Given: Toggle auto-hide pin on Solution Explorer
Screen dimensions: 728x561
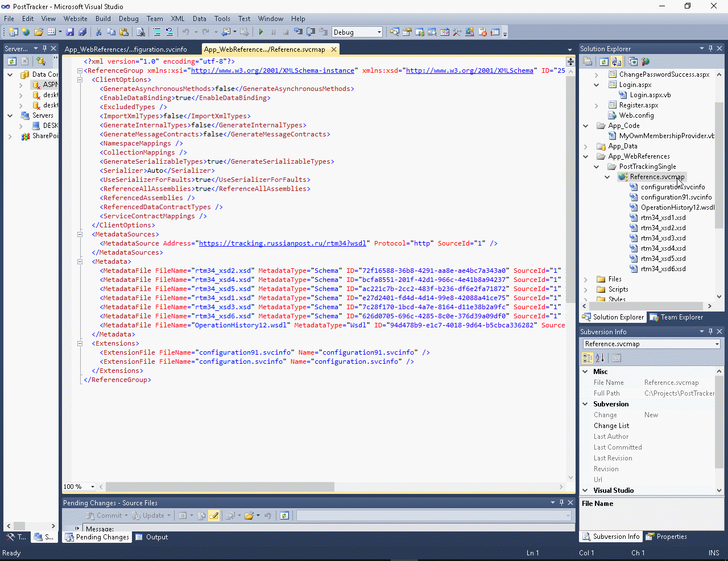Looking at the screenshot, I should point(710,49).
